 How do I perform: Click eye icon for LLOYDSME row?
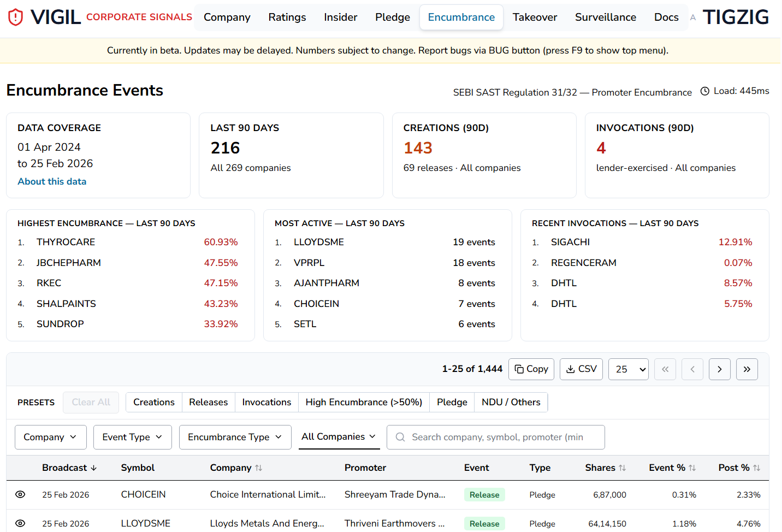(20, 523)
